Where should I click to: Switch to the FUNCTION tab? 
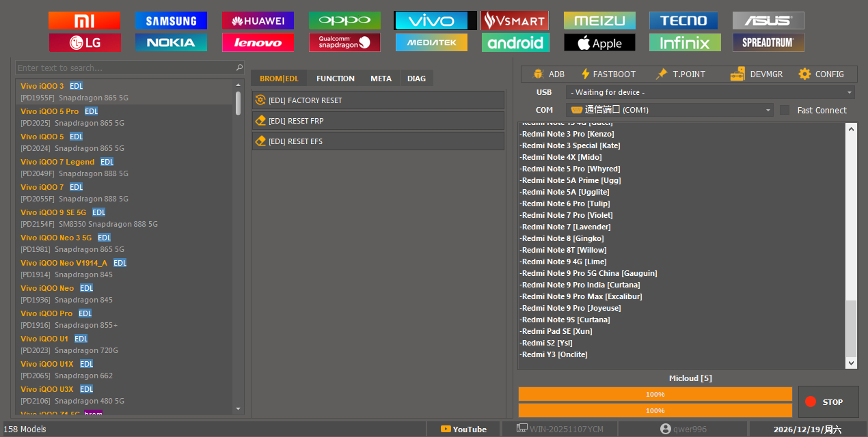point(335,79)
